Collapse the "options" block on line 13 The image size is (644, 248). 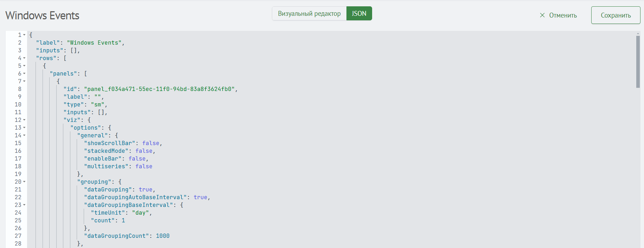(x=24, y=128)
